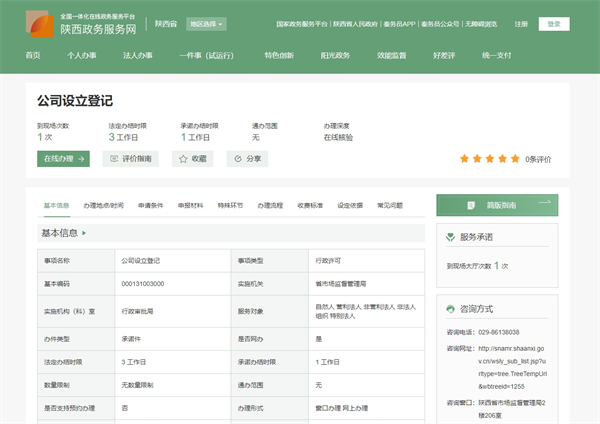The image size is (600, 424).
Task: Open the snamr.shaanxi.gov.cn 咨询网址 link
Action: pyautogui.click(x=512, y=367)
